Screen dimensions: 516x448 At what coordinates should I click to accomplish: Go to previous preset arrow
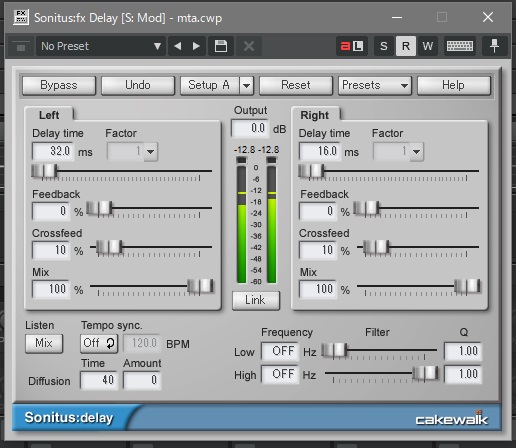pos(178,46)
